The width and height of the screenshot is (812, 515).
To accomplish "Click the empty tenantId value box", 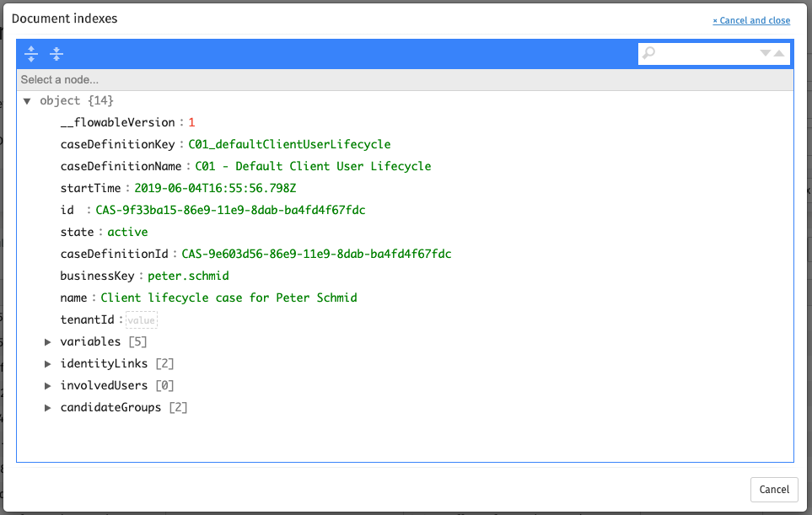I will point(142,320).
